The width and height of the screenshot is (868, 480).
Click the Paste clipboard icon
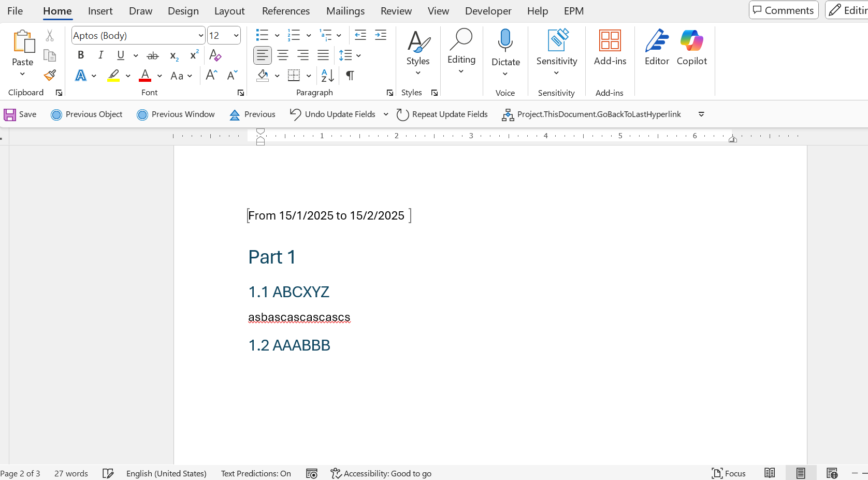pyautogui.click(x=23, y=41)
